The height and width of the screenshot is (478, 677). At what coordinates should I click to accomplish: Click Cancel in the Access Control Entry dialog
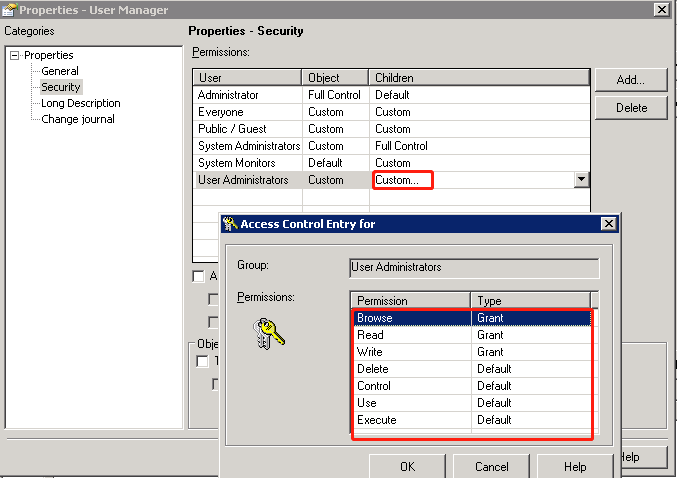pos(491,466)
